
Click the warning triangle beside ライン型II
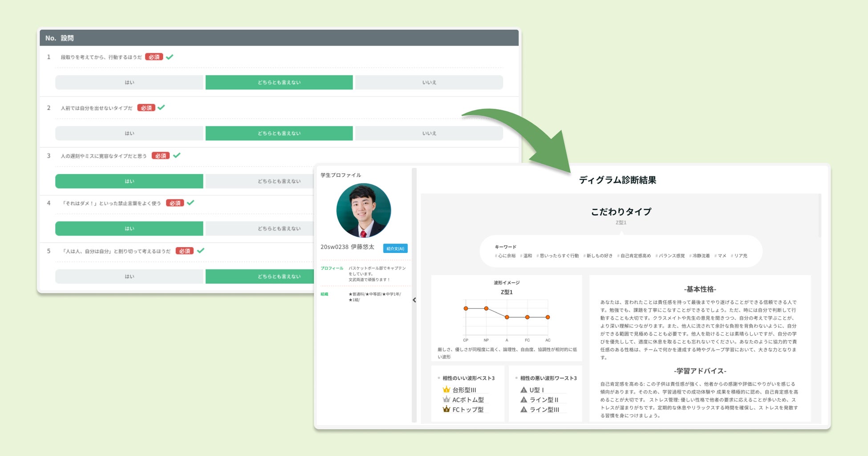(524, 399)
